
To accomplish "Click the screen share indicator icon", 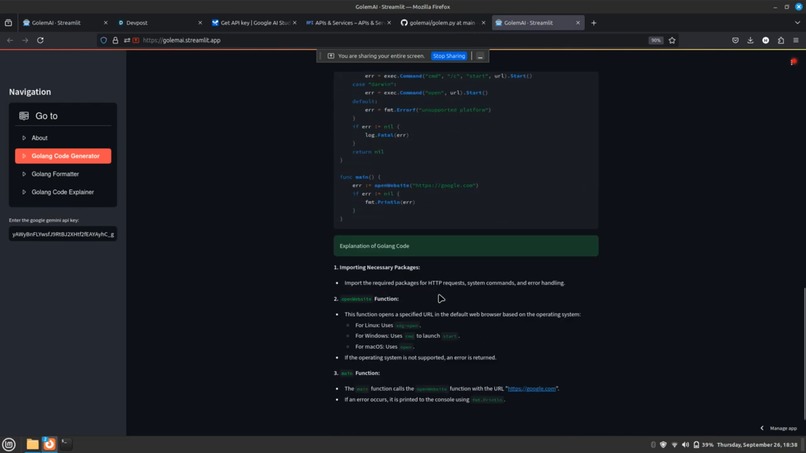I will pos(331,56).
